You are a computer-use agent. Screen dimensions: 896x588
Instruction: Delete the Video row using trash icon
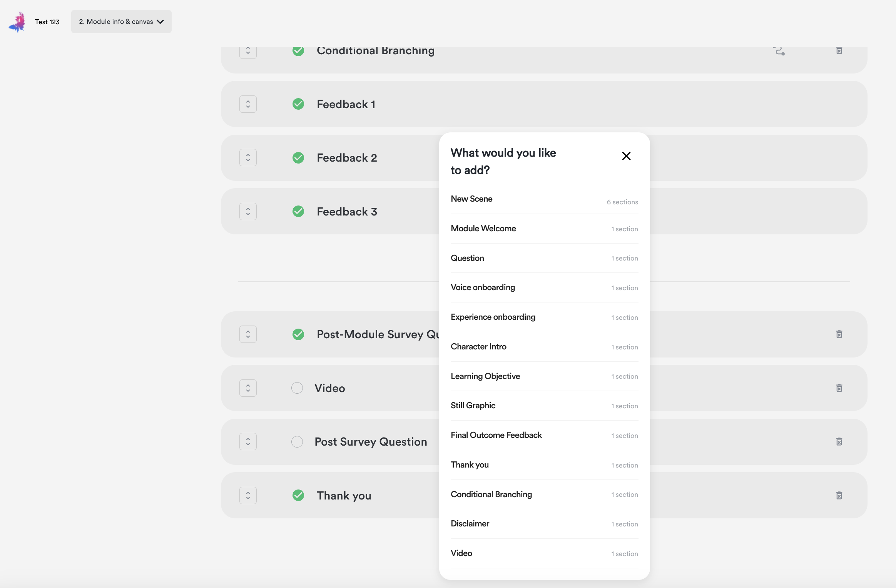tap(839, 388)
